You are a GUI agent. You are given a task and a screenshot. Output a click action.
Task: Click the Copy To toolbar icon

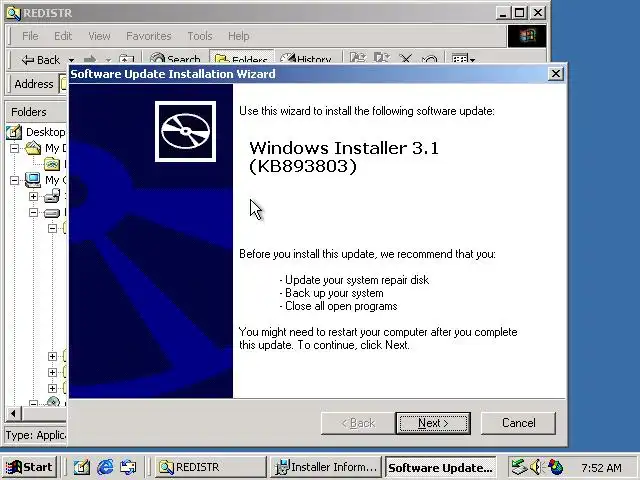click(382, 59)
